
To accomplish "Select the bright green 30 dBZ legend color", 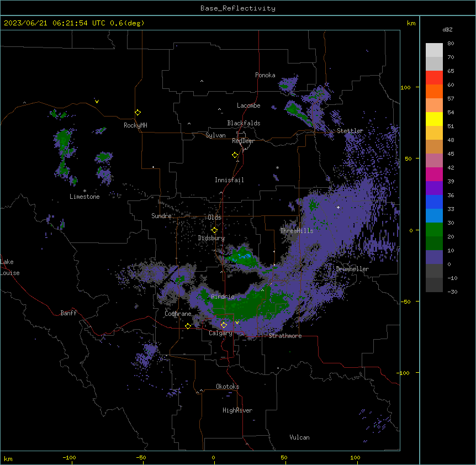I will [434, 230].
